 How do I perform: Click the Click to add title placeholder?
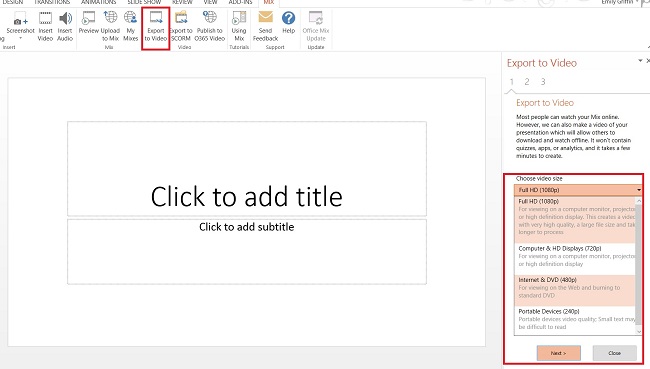(x=247, y=169)
